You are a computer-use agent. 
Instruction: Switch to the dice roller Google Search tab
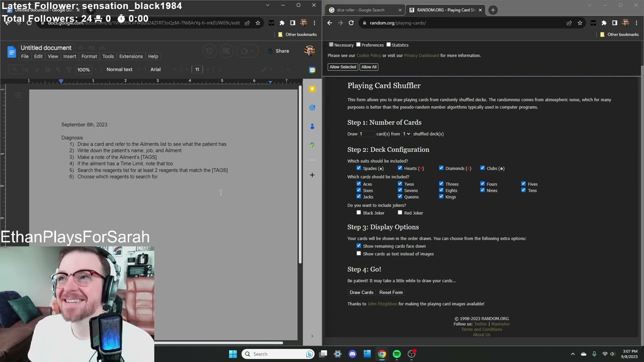[x=365, y=10]
